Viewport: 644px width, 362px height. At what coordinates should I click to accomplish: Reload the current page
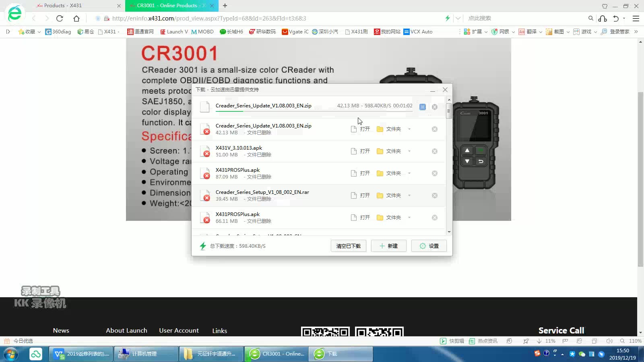(60, 19)
